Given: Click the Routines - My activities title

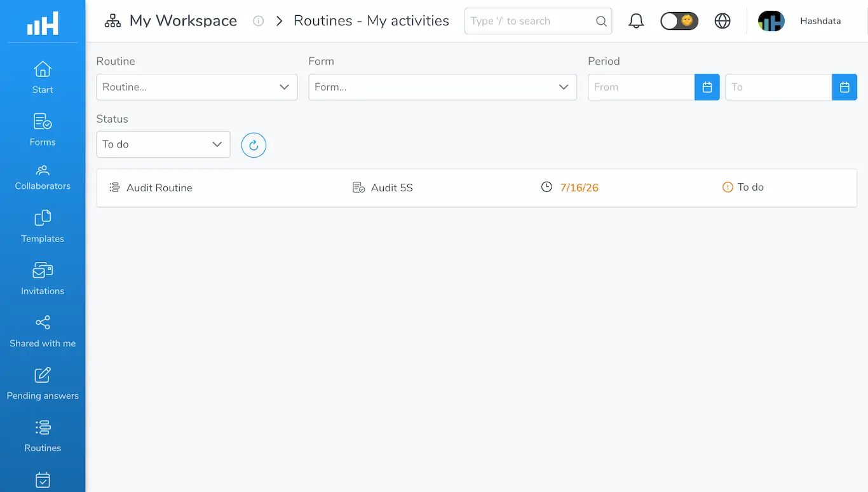Looking at the screenshot, I should point(371,21).
